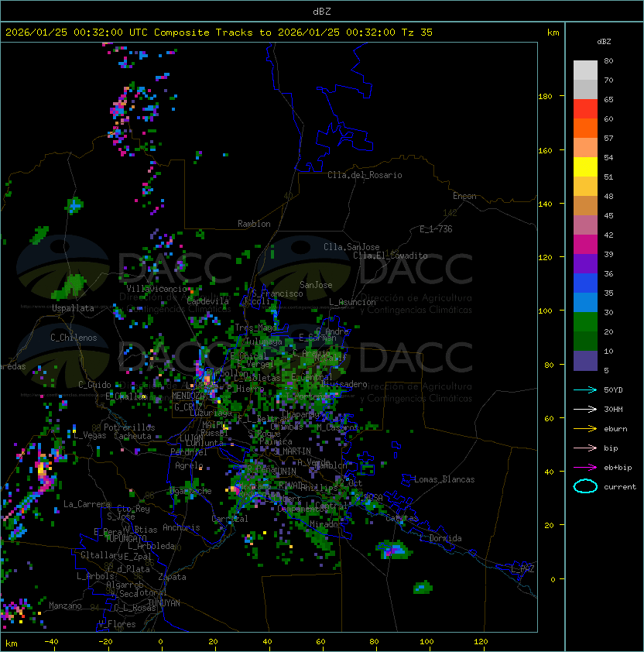
Task: Click the white 30HM arrow in legend
Action: [585, 409]
